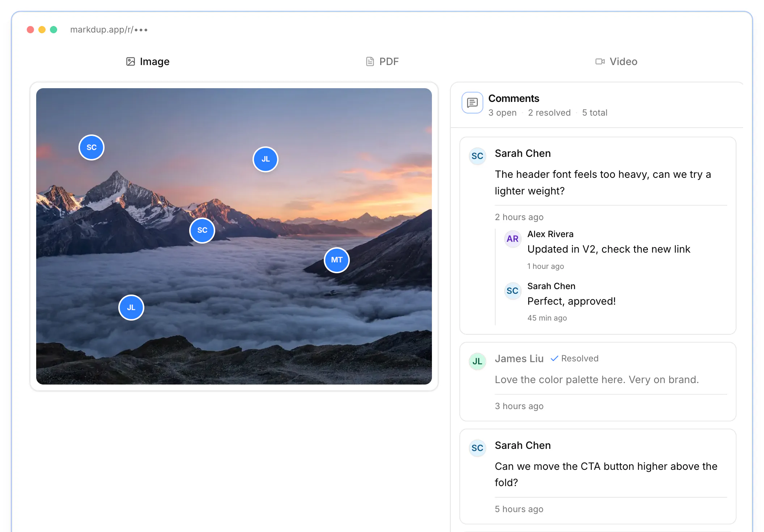Click the Comments panel heading

click(514, 98)
